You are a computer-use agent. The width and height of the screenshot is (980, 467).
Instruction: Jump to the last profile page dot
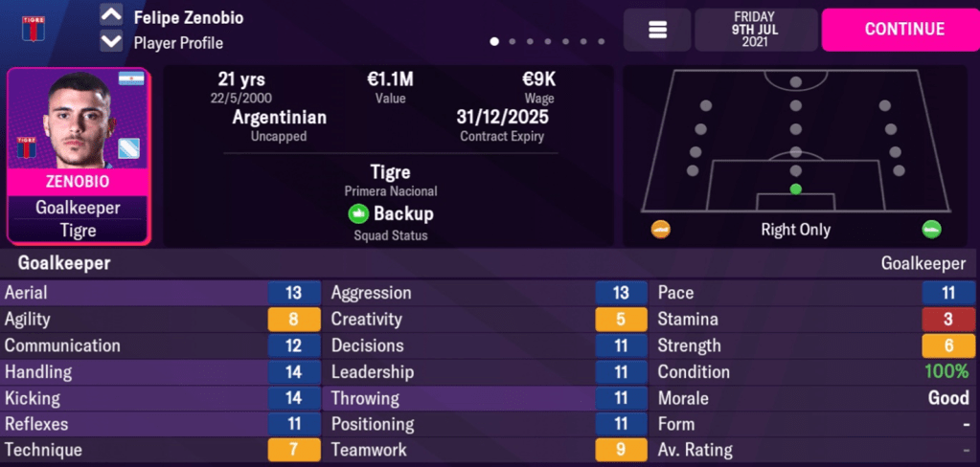click(x=602, y=42)
